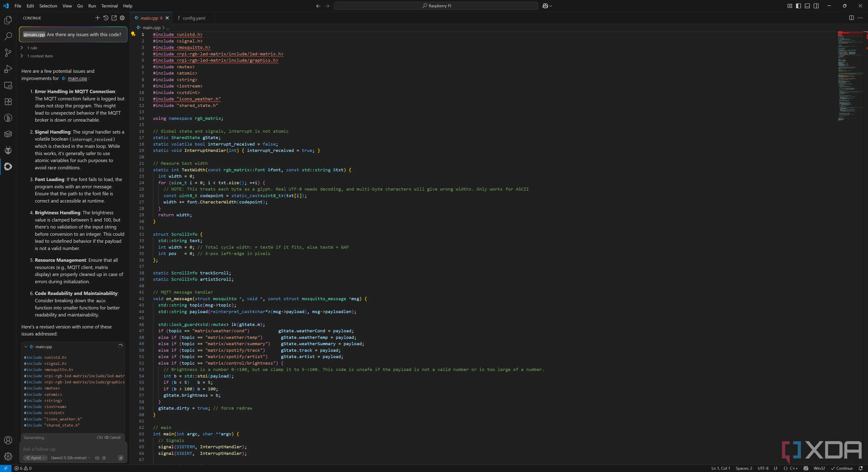Open the Go menu
The image size is (868, 472).
tap(80, 6)
